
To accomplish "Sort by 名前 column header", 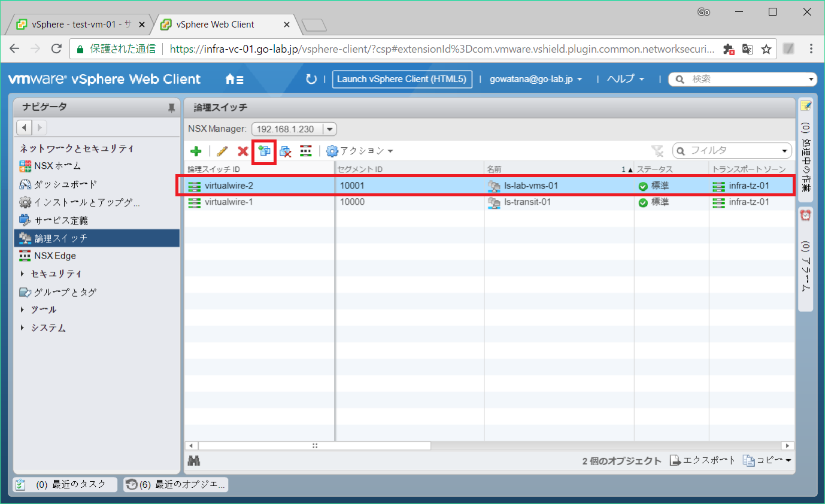I will point(559,169).
